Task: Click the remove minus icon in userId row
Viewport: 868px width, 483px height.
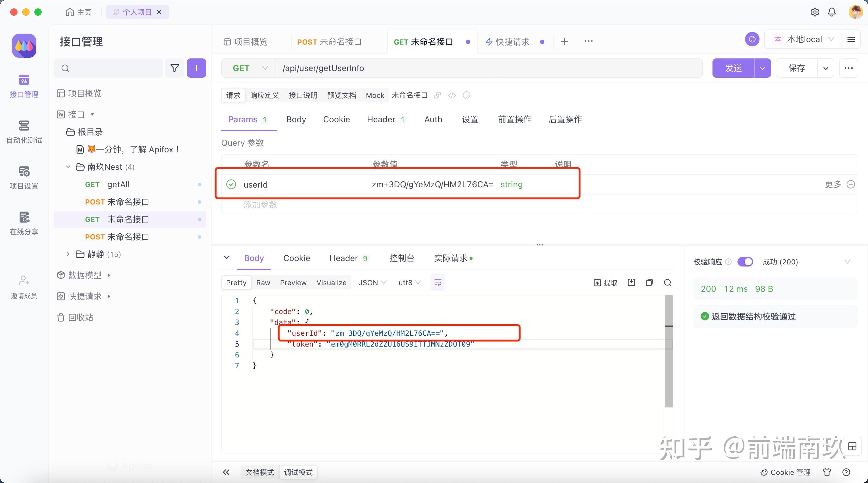Action: (851, 185)
